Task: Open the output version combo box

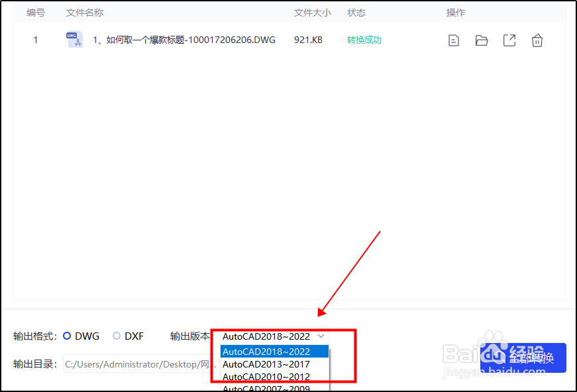Action: [x=274, y=336]
